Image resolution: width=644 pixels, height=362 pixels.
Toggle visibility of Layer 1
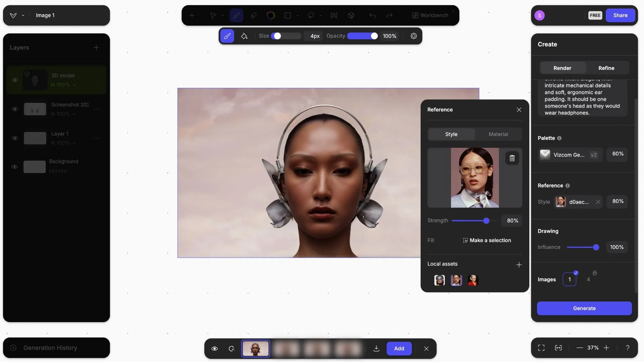(x=15, y=138)
